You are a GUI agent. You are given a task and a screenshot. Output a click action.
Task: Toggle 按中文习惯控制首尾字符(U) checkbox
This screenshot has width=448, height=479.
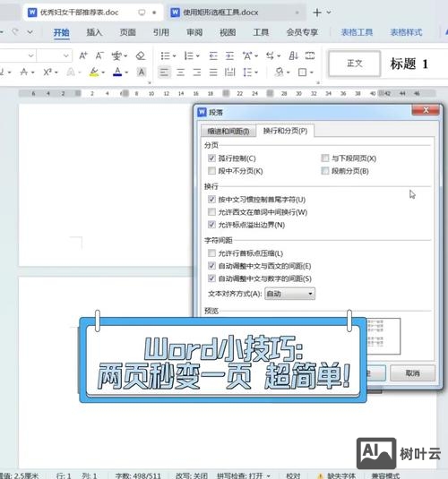(211, 199)
